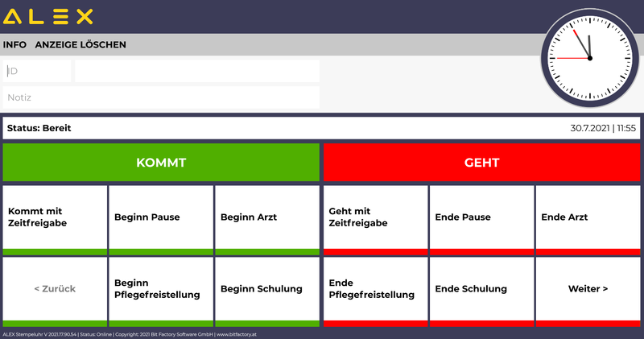Click the analog clock widget
The width and height of the screenshot is (644, 339).
(590, 58)
